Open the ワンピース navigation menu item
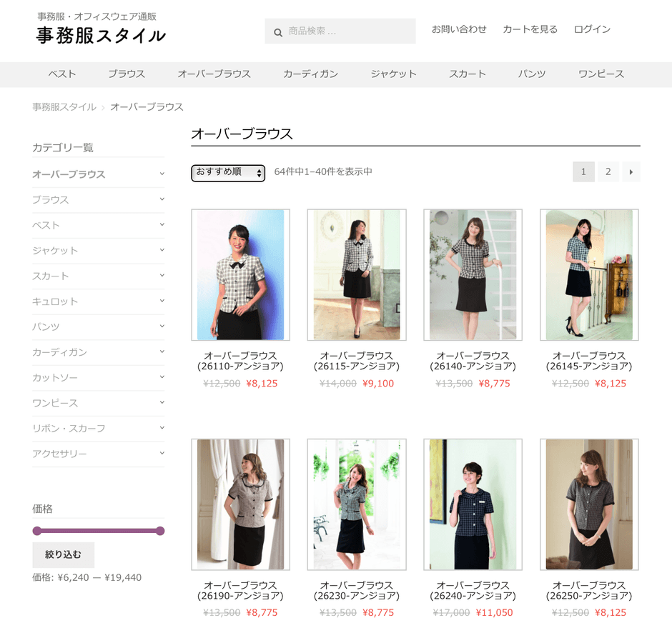Image resolution: width=672 pixels, height=623 pixels. (x=601, y=74)
